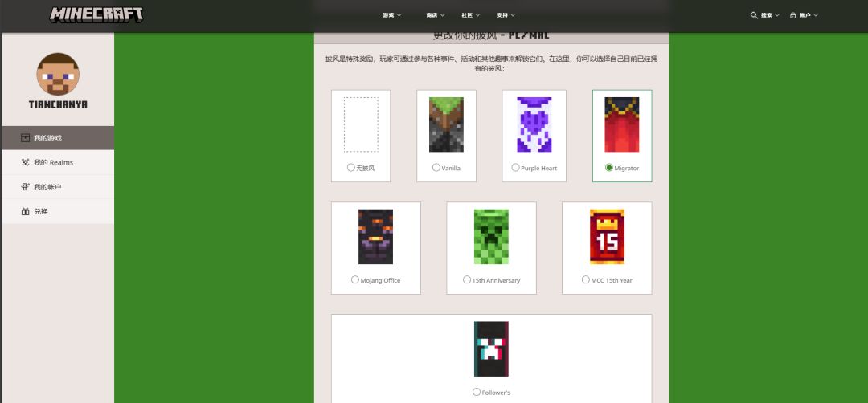The width and height of the screenshot is (868, 403).
Task: Select the MCC 15th Year radio button
Action: pyautogui.click(x=586, y=279)
